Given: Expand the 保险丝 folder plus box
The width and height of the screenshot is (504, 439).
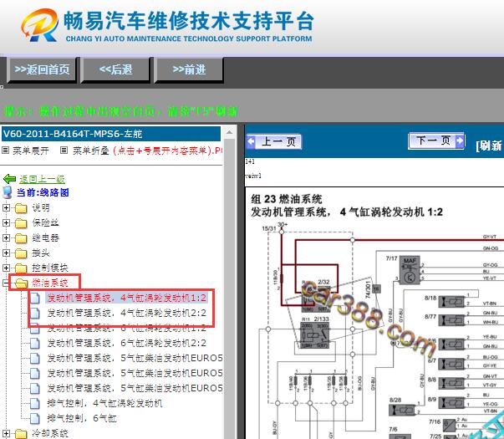Looking at the screenshot, I should click(6, 222).
